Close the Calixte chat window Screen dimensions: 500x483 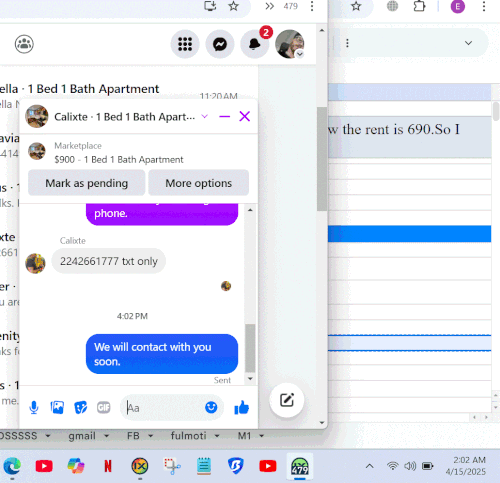pyautogui.click(x=245, y=116)
